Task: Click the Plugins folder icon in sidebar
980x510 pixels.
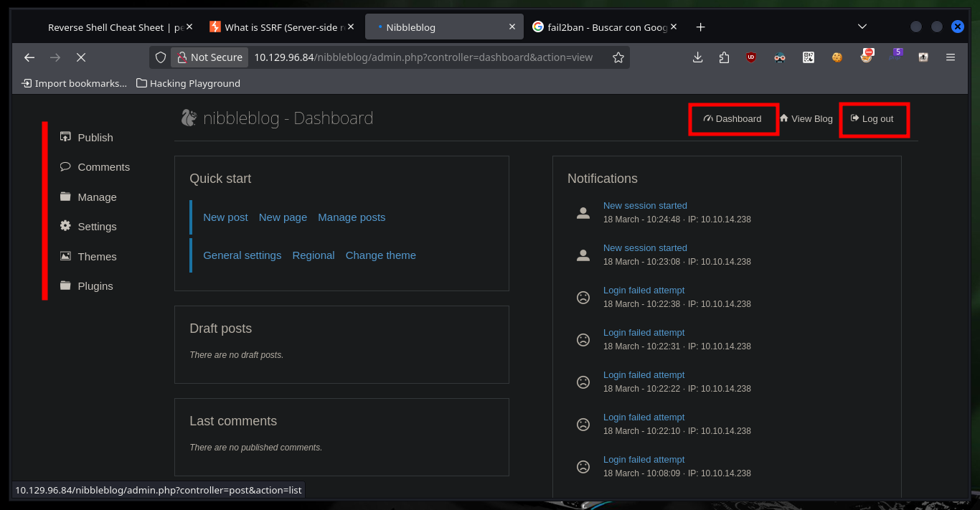Action: click(65, 285)
